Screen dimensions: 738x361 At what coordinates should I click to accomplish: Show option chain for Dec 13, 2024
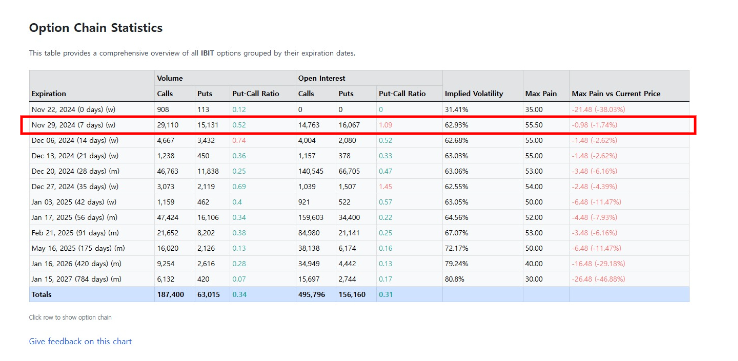[359, 156]
